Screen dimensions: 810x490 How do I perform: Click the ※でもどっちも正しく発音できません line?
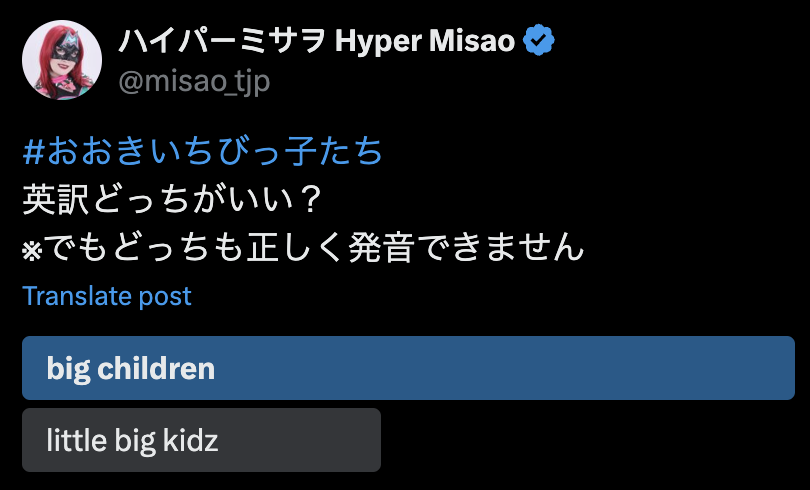[x=303, y=247]
